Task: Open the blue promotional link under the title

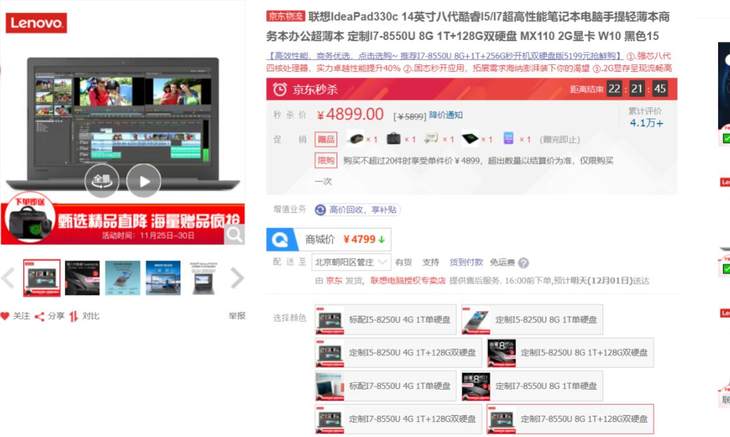Action: (445, 56)
